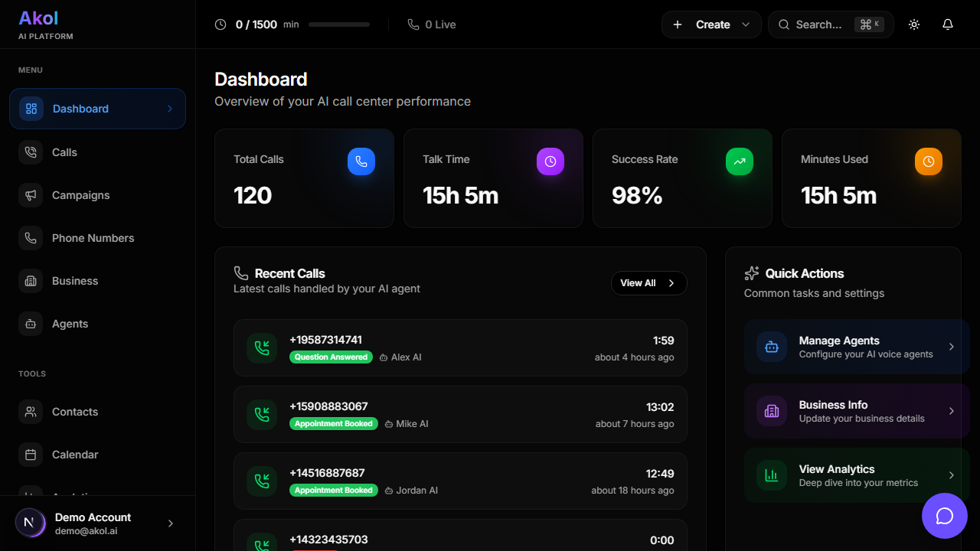
Task: Click the Total Calls phone icon
Action: (361, 161)
